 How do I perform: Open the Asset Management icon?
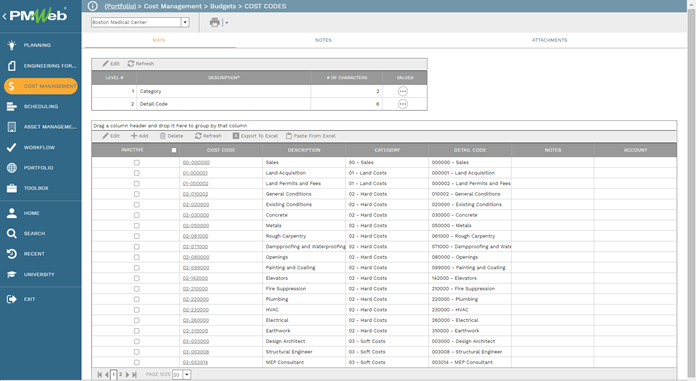(x=12, y=127)
